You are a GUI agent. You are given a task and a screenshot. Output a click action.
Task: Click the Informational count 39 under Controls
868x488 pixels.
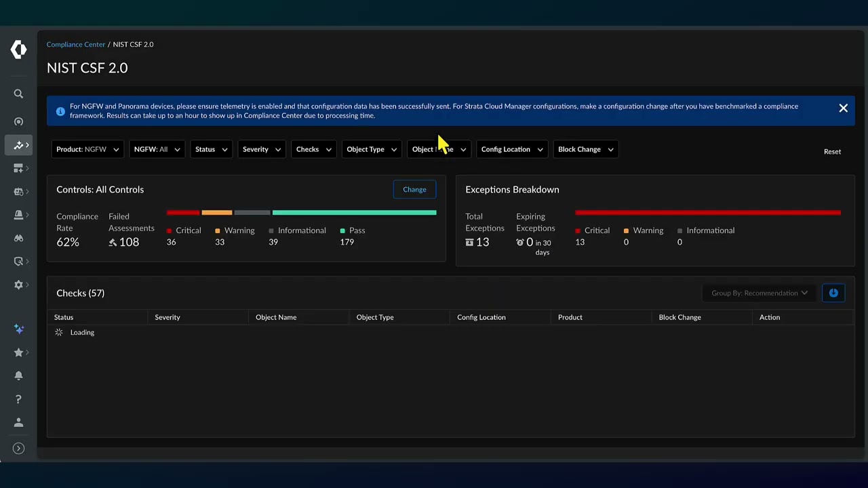click(273, 242)
